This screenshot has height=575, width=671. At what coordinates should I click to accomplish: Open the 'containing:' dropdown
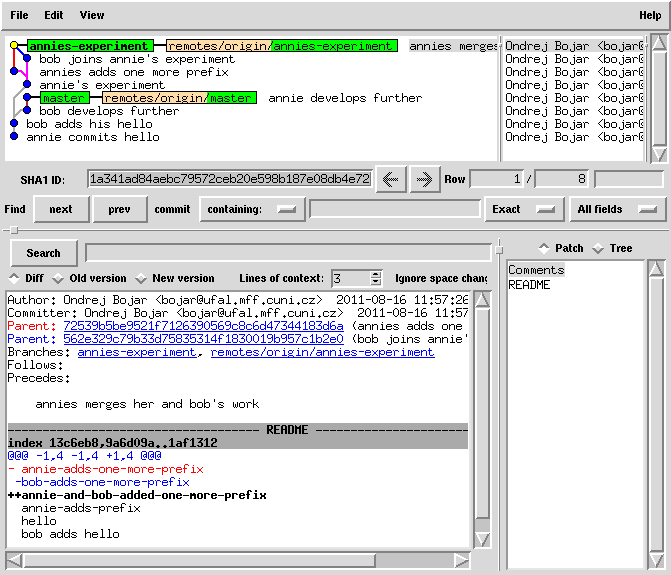click(252, 209)
